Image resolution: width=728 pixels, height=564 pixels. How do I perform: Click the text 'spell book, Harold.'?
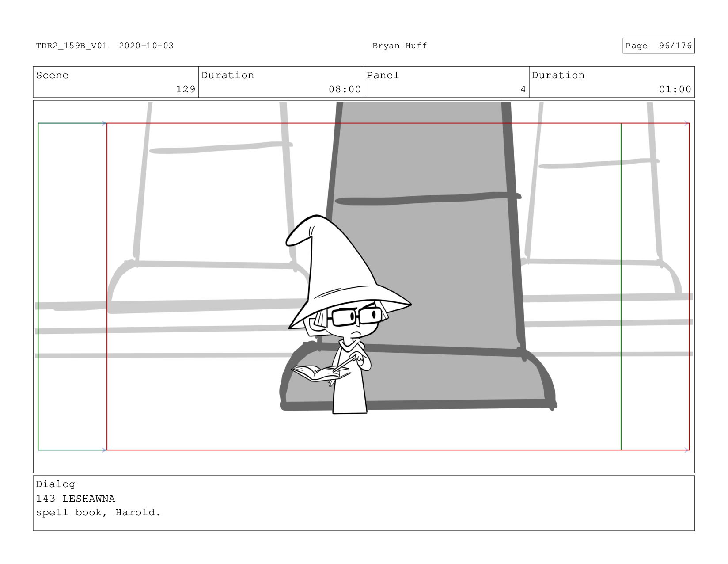click(99, 513)
